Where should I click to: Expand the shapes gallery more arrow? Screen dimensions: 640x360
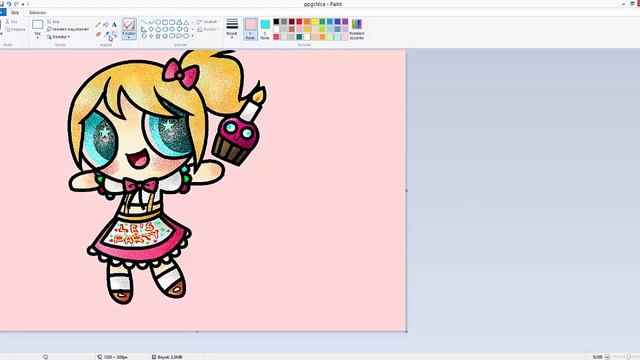click(192, 36)
